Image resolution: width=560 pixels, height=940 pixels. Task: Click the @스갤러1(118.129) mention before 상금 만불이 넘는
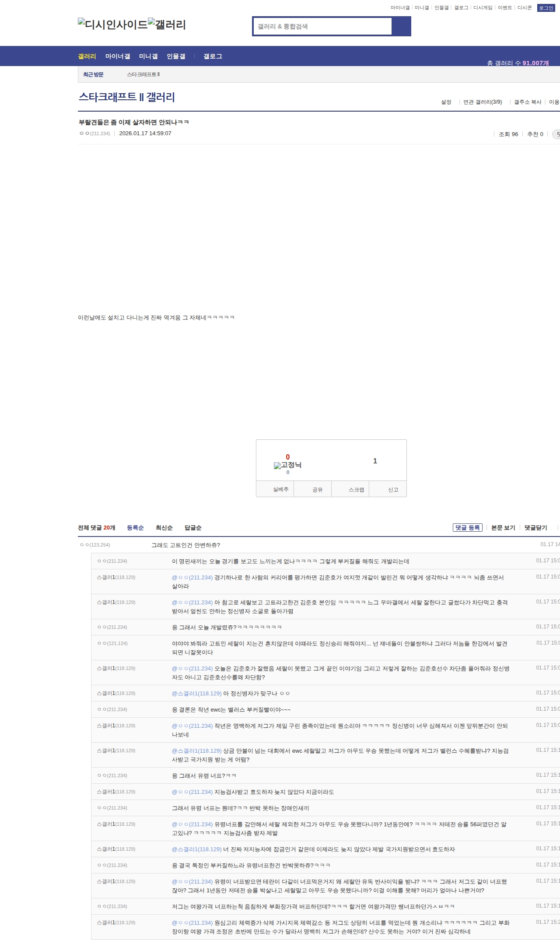click(196, 751)
